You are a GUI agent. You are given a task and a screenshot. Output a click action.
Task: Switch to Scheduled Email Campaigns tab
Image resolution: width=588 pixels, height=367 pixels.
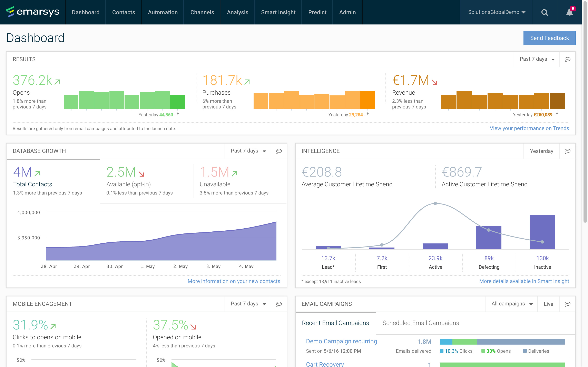click(x=421, y=323)
